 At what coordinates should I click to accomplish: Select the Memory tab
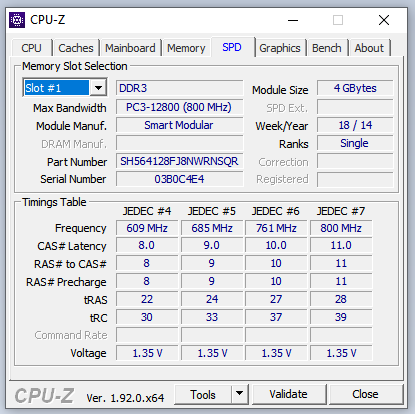(x=186, y=48)
